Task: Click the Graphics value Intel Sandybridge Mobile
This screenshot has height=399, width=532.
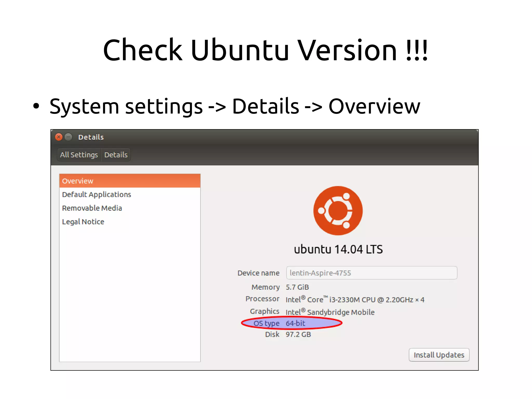Action: 330,312
